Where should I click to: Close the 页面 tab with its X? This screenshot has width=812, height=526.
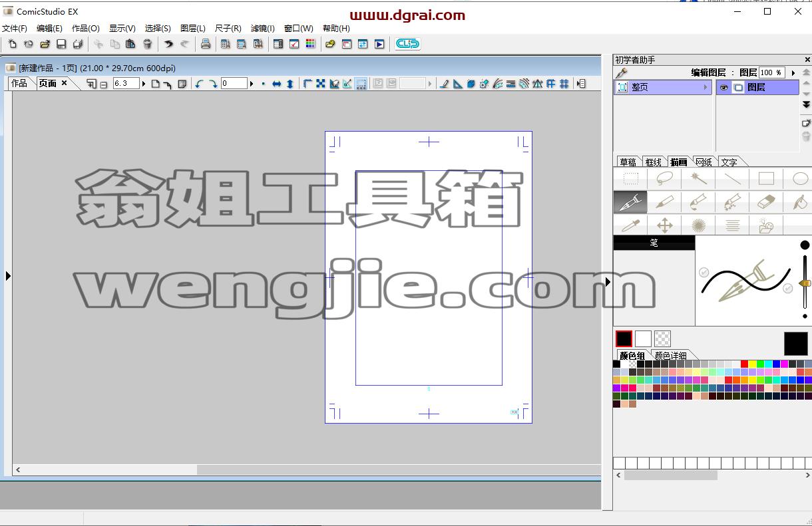[x=64, y=83]
